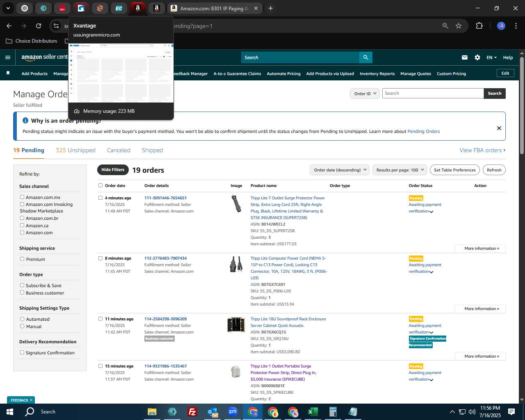Open the Results per page dropdown
This screenshot has height=420, width=525.
point(399,170)
